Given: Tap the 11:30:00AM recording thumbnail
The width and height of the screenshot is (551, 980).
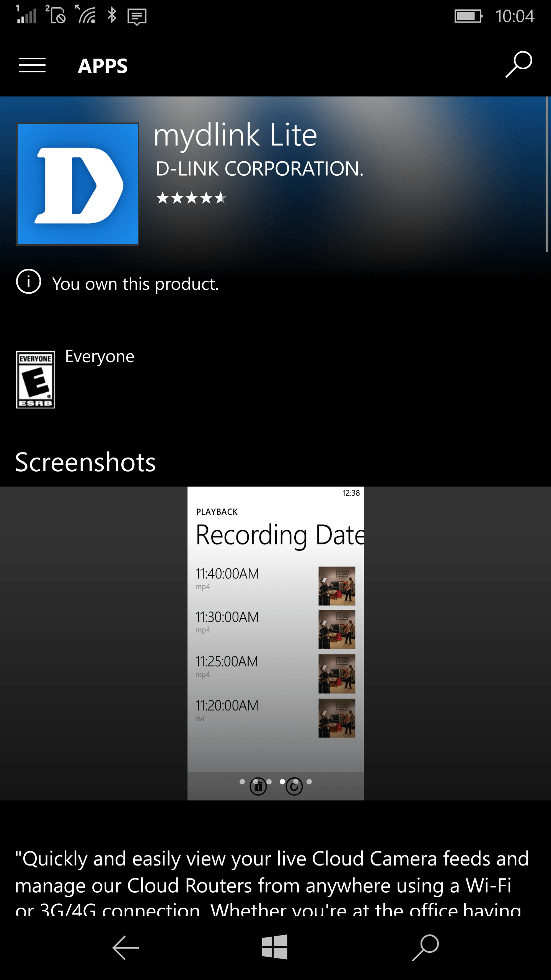Looking at the screenshot, I should pos(337,630).
